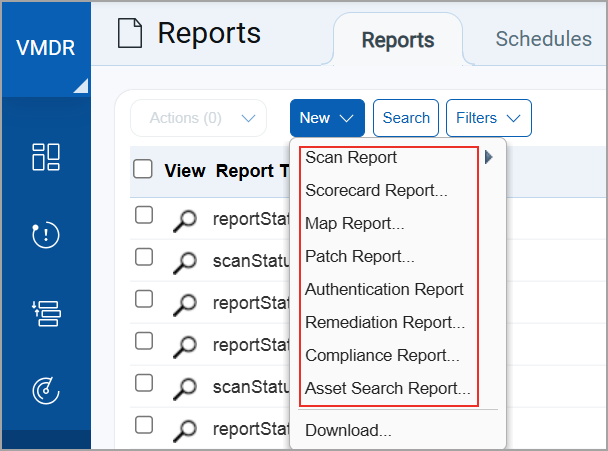Open the Dashboard icon in sidebar

pyautogui.click(x=46, y=157)
